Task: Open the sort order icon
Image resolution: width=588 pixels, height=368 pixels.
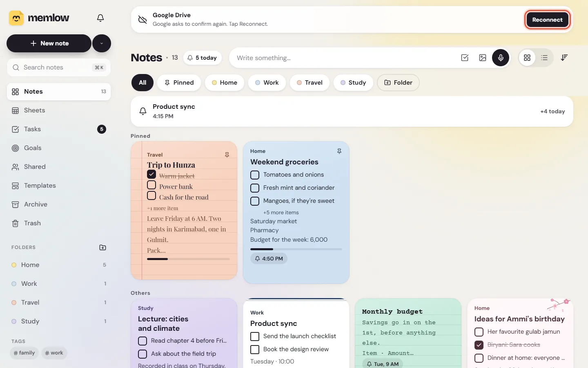Action: pyautogui.click(x=564, y=58)
